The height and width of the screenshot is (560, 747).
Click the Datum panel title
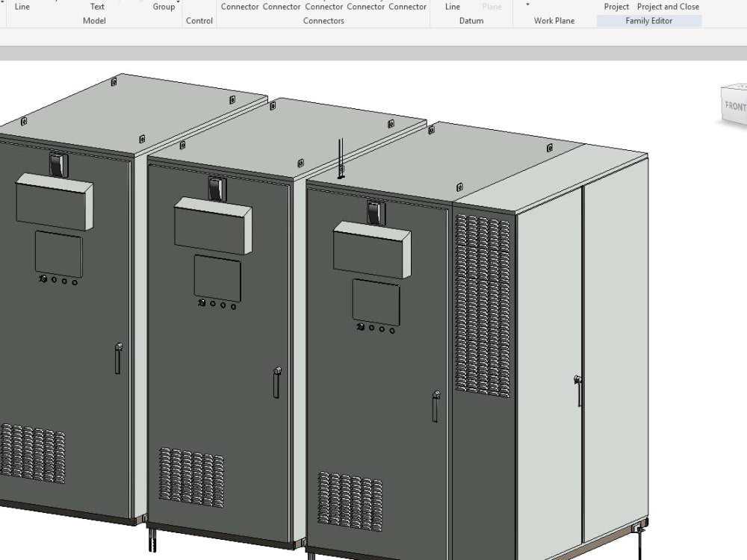click(x=471, y=20)
